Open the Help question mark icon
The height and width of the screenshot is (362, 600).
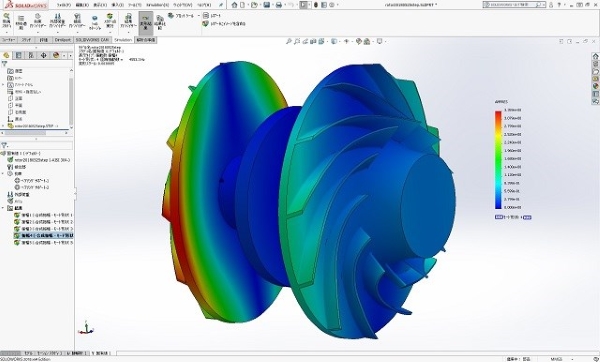[x=559, y=5]
